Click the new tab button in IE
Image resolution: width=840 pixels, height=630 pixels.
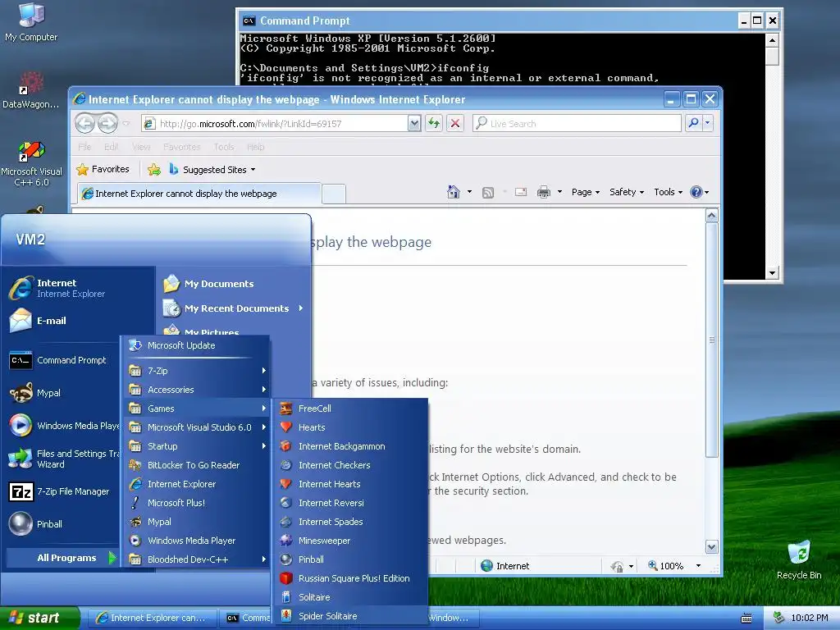pos(334,194)
